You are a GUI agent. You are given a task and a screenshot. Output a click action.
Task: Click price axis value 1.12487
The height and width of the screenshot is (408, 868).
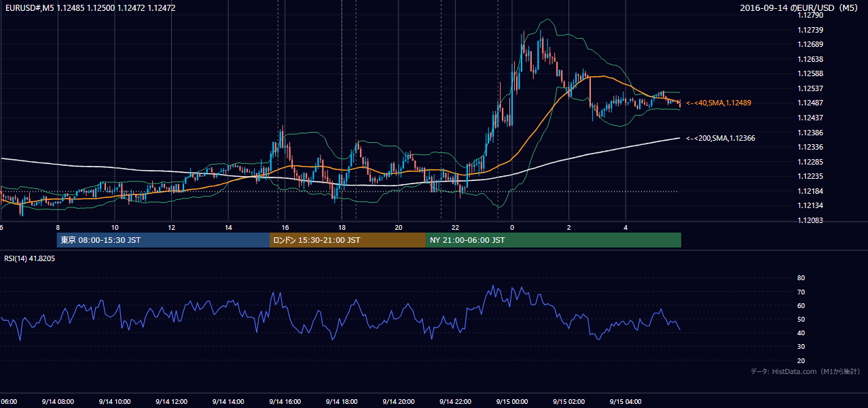click(x=811, y=103)
